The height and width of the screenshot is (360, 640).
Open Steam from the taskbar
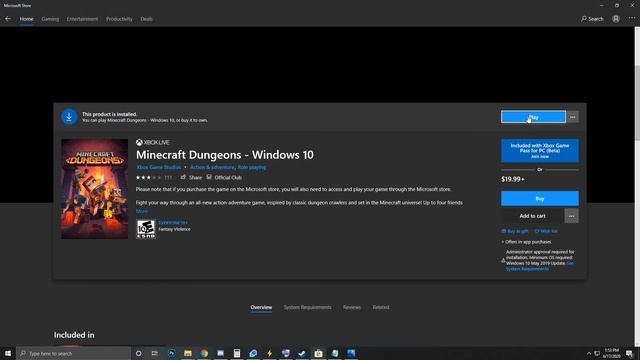302,353
